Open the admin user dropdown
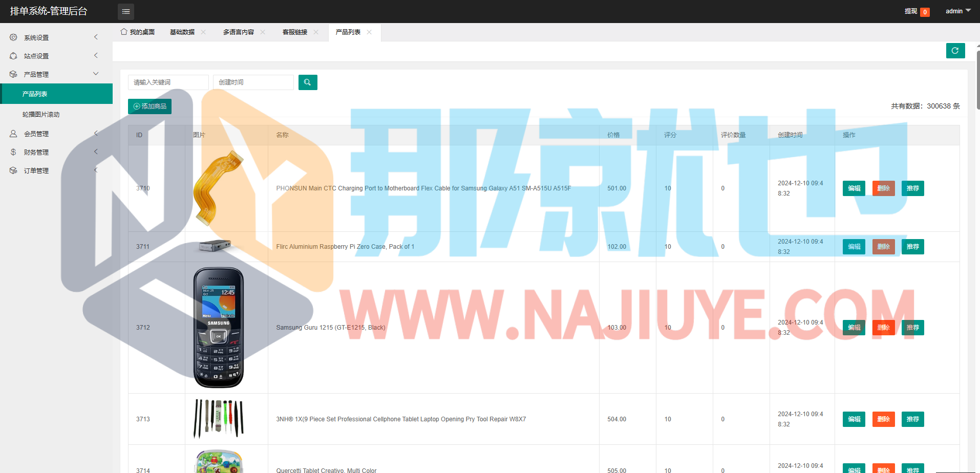This screenshot has height=473, width=980. pyautogui.click(x=957, y=11)
